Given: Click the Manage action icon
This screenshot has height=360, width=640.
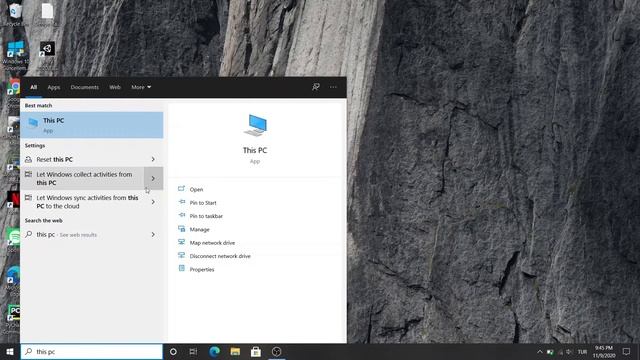Looking at the screenshot, I should [182, 229].
